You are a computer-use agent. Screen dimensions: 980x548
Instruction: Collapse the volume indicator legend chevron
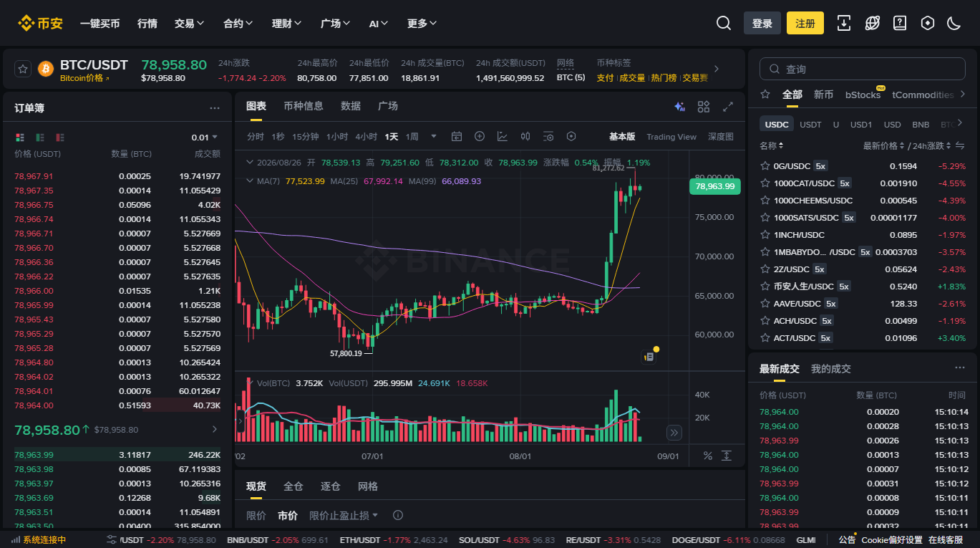[249, 383]
